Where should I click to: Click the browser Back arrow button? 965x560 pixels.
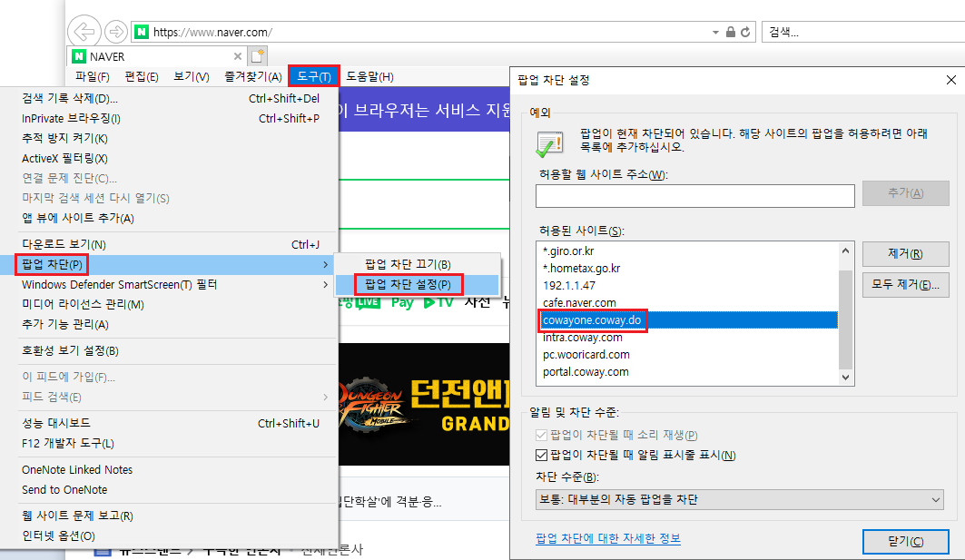(84, 31)
